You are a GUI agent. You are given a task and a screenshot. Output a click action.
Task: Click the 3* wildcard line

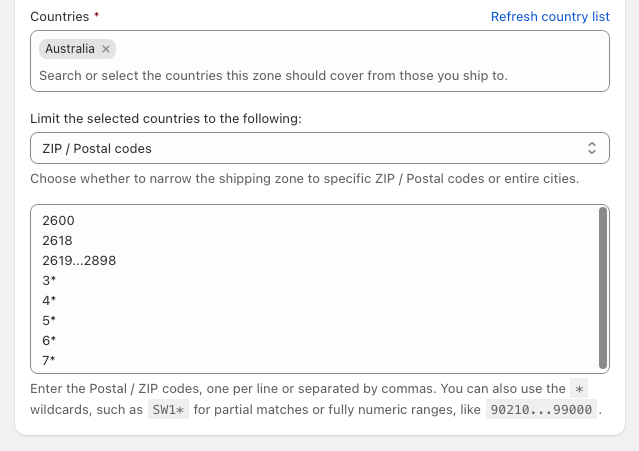pyautogui.click(x=49, y=280)
